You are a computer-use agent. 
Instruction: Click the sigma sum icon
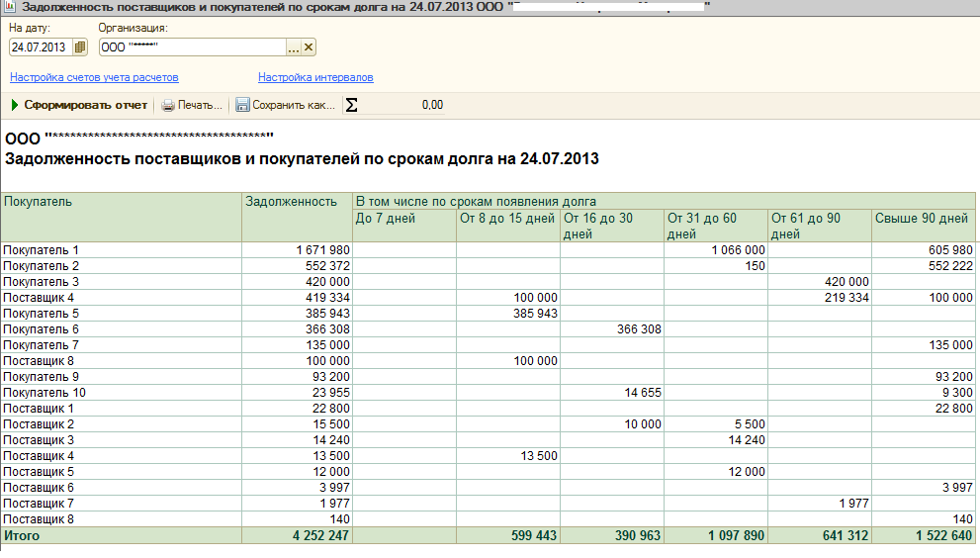352,105
